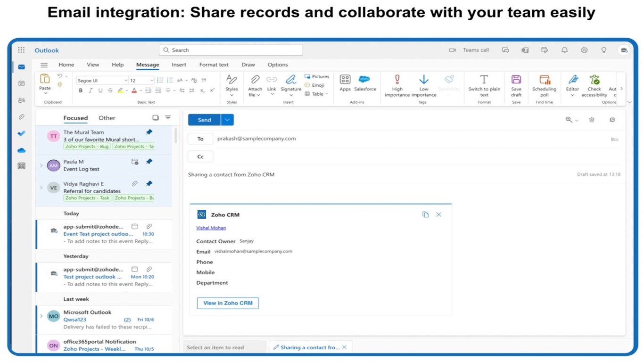Click Save draft in the ribbon
644x362 pixels.
pyautogui.click(x=516, y=86)
